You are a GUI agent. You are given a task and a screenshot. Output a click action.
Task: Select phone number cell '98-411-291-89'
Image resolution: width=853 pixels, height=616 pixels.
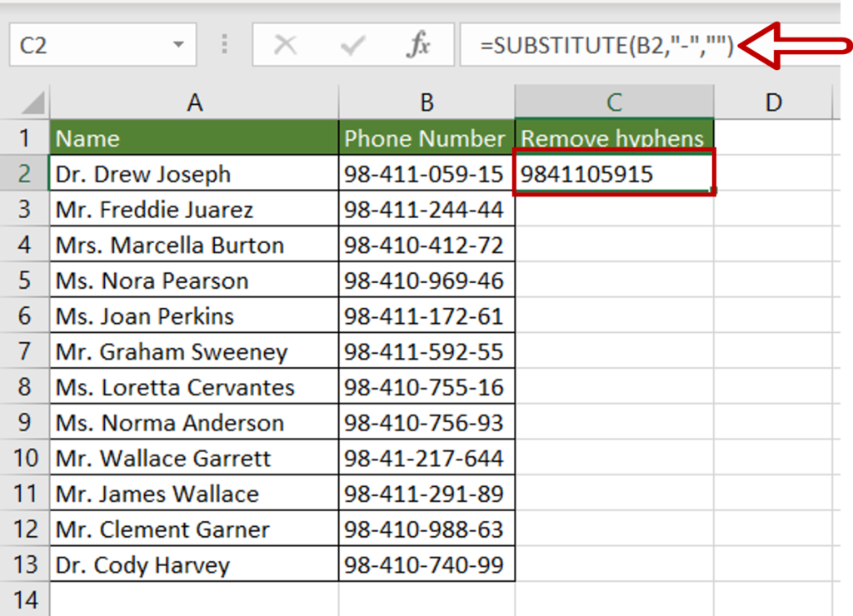pos(426,494)
